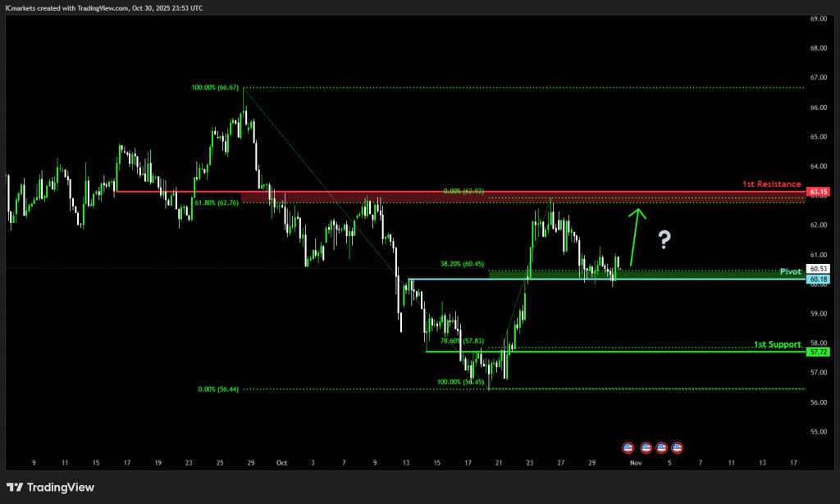Click the TradingView logo in the corner
The height and width of the screenshot is (504, 840).
[x=51, y=487]
